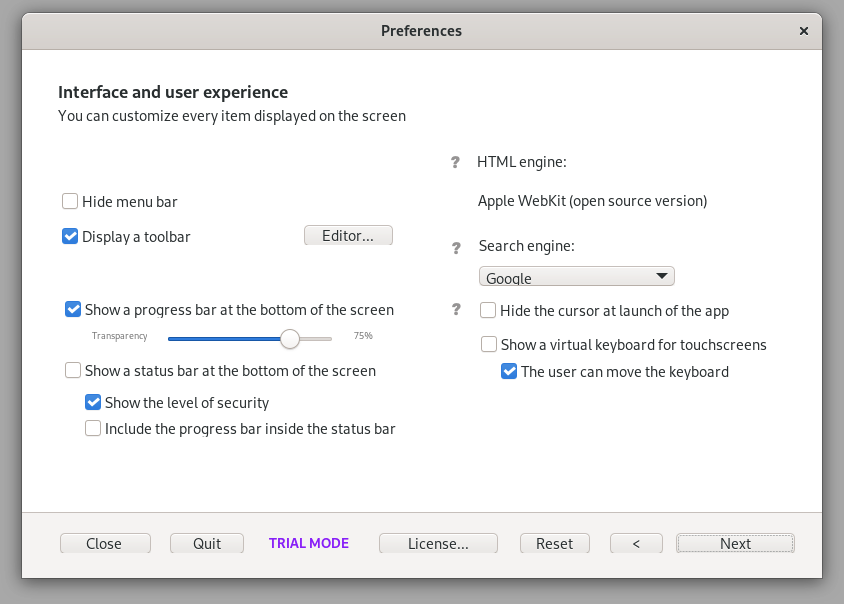Image resolution: width=844 pixels, height=604 pixels.
Task: Close the Preferences window with the X
Action: (803, 31)
